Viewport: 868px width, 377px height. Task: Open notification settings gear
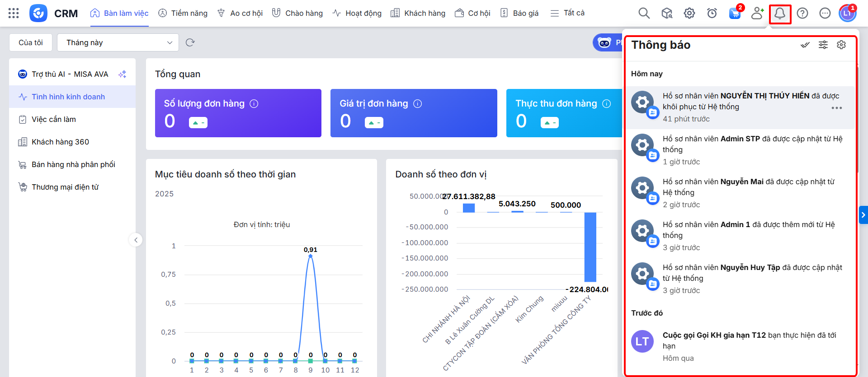(x=841, y=45)
